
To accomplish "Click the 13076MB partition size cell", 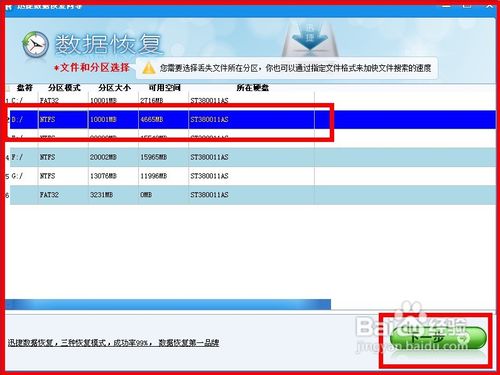I will tap(103, 176).
